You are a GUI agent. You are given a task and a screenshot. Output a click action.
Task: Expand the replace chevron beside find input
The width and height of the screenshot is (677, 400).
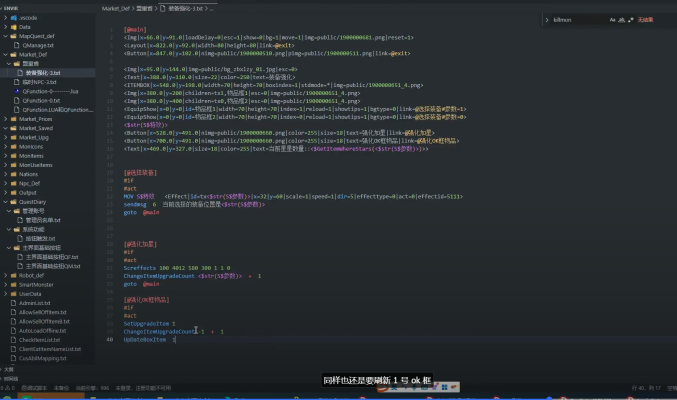[x=546, y=19]
